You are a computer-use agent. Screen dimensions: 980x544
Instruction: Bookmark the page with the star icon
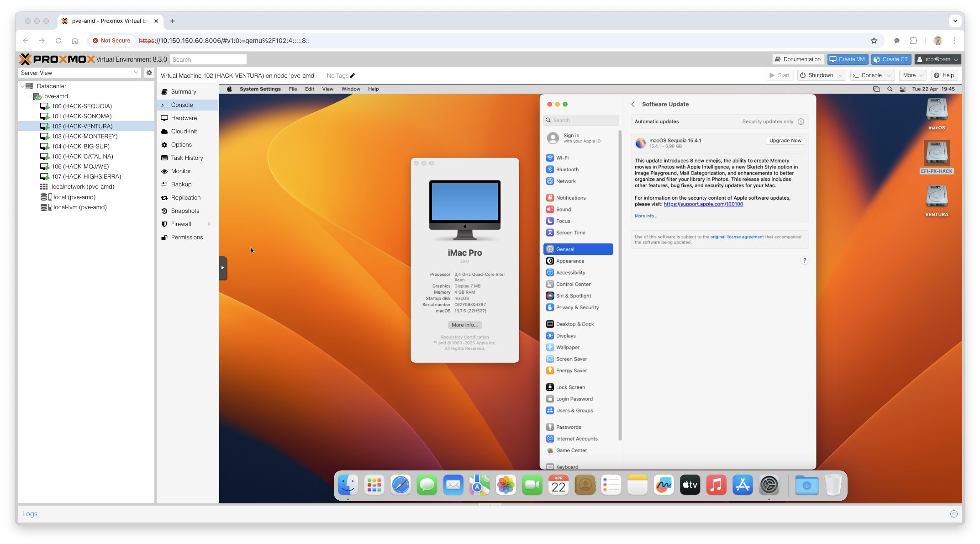[x=874, y=41]
